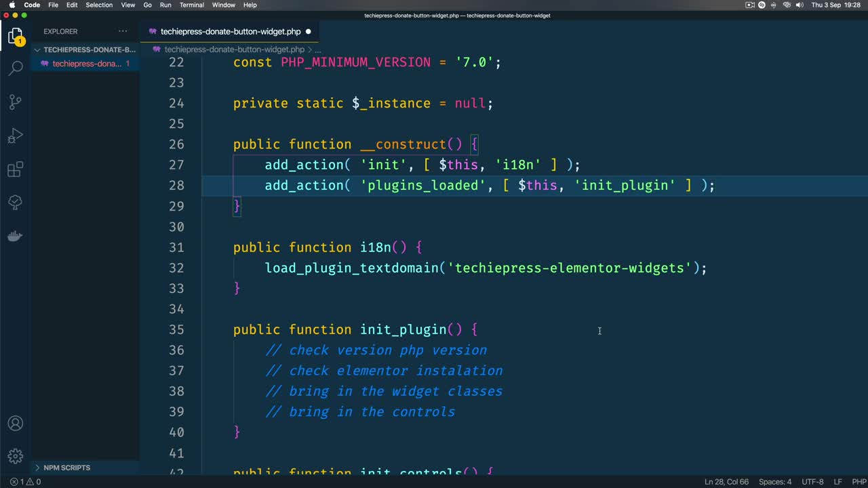Click Ln 28, Col 66 in the status bar
The width and height of the screenshot is (868, 488).
click(x=726, y=482)
